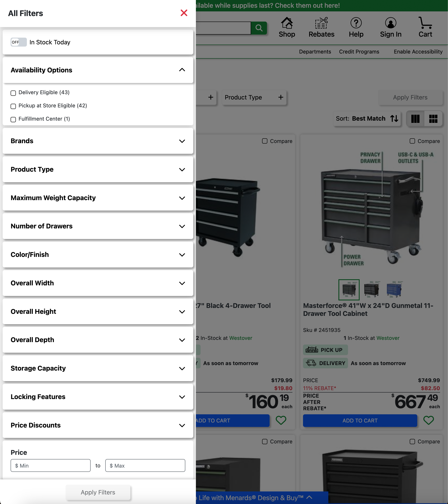The width and height of the screenshot is (448, 504).
Task: Open the Credit Programs menu
Action: tap(359, 51)
